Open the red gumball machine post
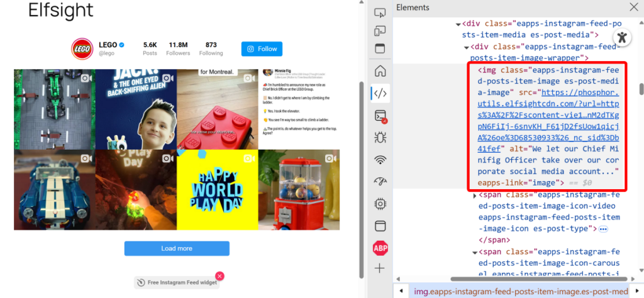Image resolution: width=644 pixels, height=298 pixels. [x=299, y=190]
